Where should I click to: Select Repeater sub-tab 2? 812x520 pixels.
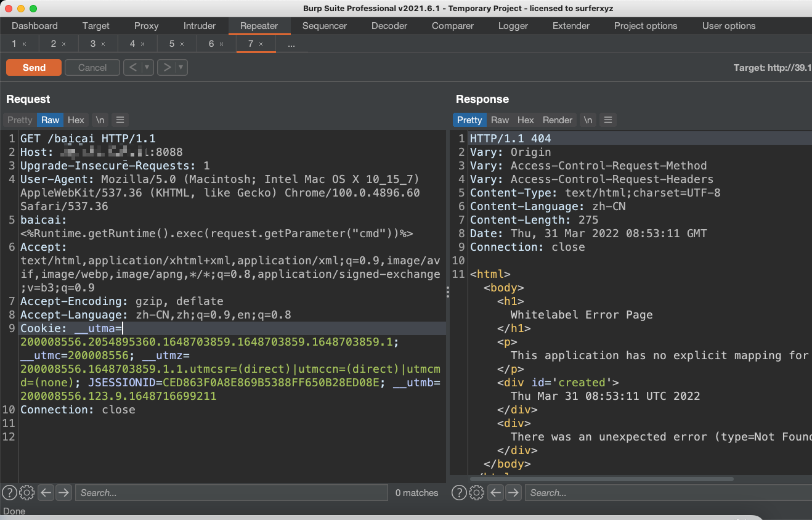click(54, 44)
